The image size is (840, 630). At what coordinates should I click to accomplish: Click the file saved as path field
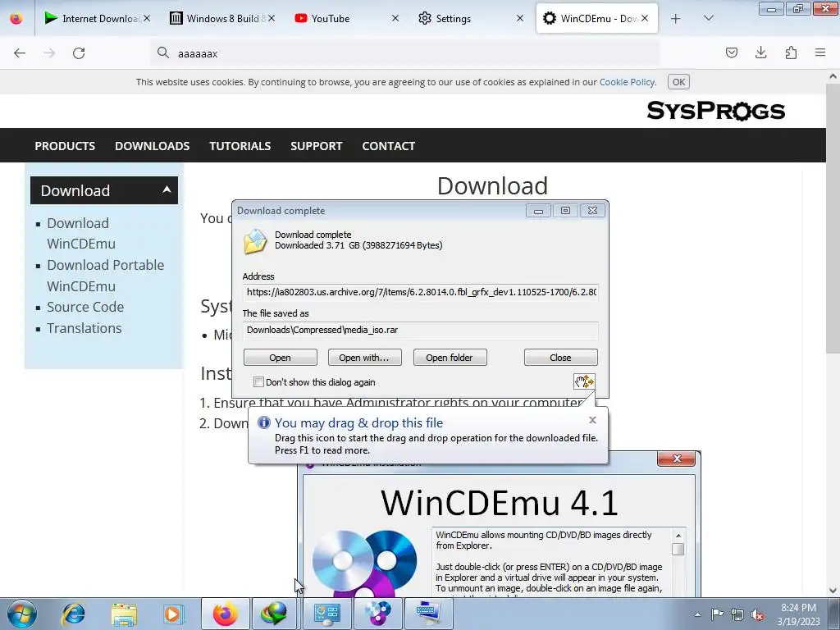tap(421, 330)
